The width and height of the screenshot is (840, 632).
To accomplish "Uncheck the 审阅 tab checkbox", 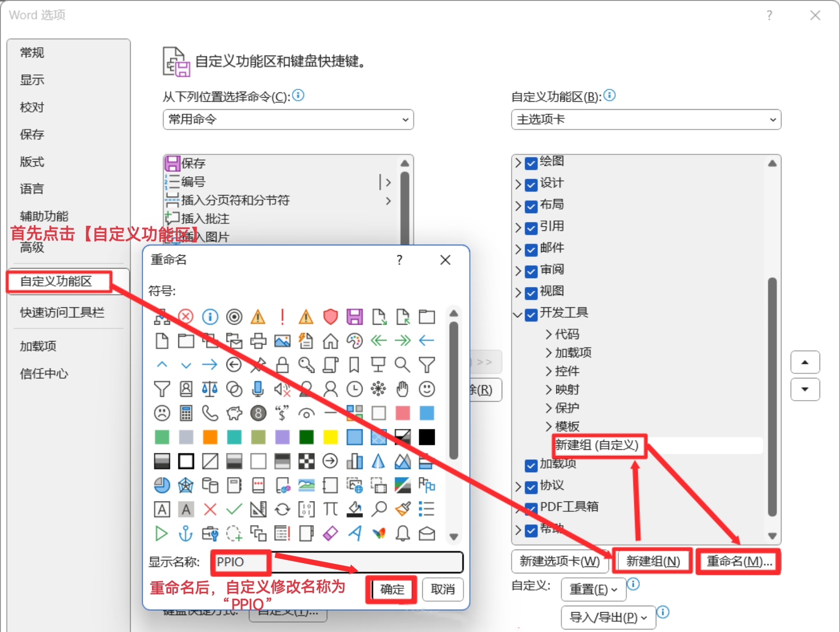I will pyautogui.click(x=531, y=271).
